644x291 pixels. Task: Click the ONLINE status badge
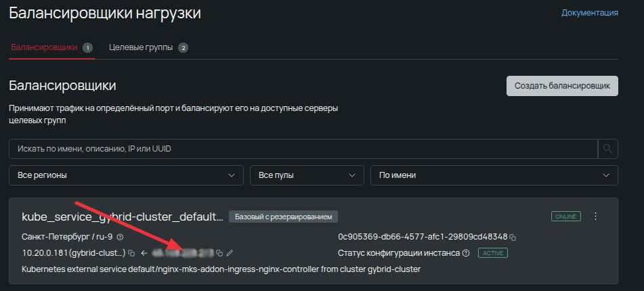tap(565, 217)
